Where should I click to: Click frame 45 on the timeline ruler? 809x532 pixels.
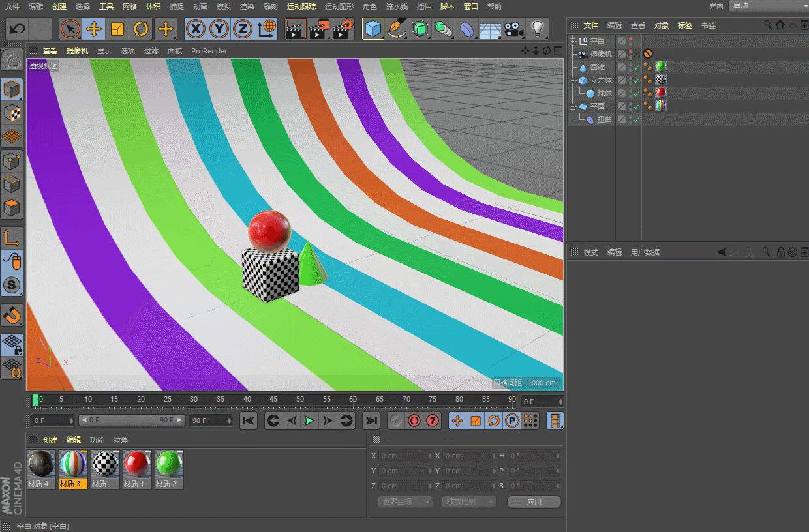(273, 399)
